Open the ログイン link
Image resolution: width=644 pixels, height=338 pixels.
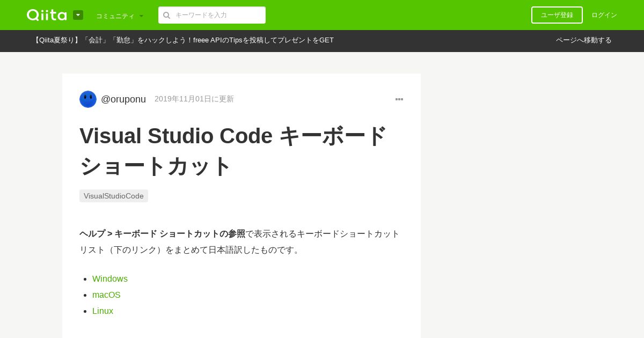click(604, 15)
